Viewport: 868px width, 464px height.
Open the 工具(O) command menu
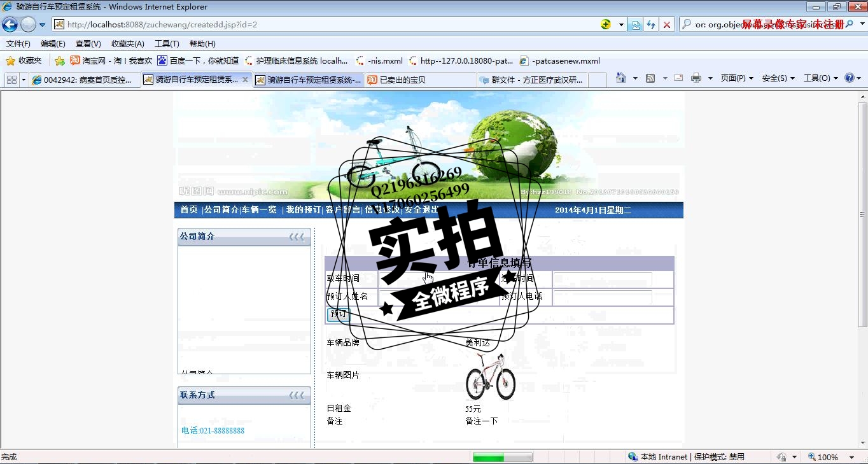[x=821, y=78]
